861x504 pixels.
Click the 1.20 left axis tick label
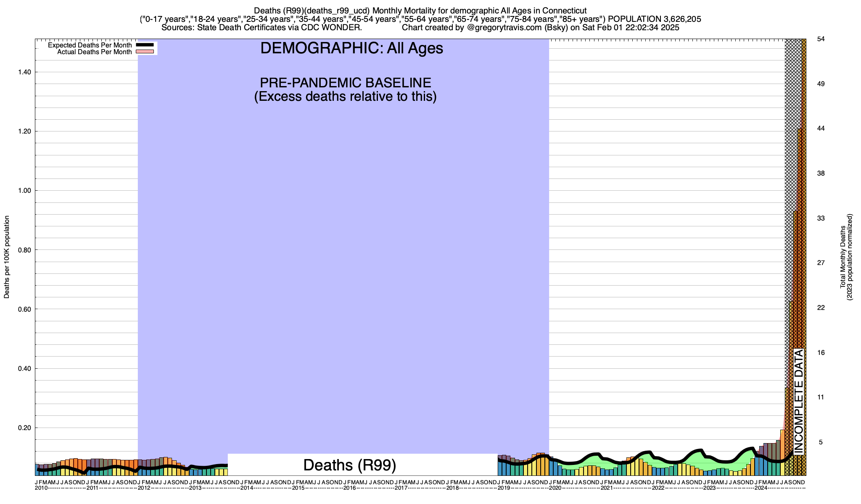24,131
